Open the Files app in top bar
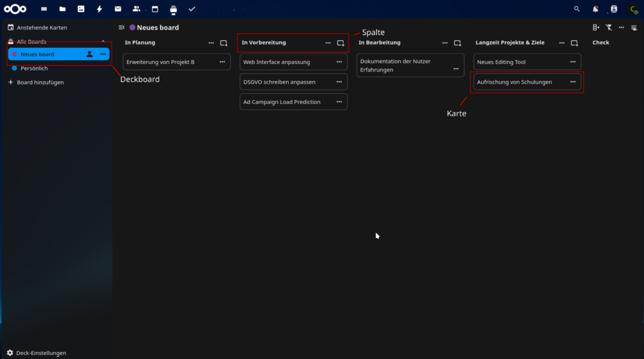The height and width of the screenshot is (359, 644). (x=62, y=9)
